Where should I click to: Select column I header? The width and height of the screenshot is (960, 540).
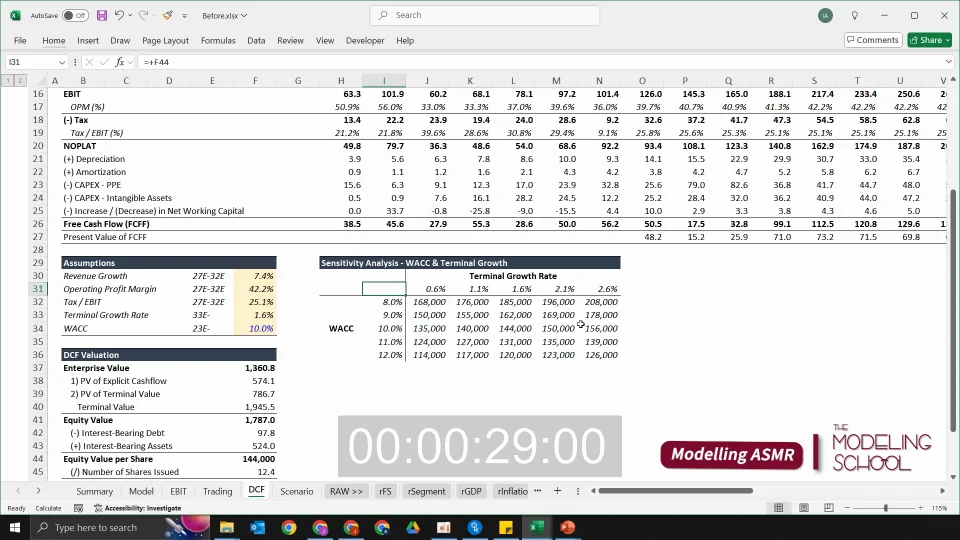click(x=384, y=81)
